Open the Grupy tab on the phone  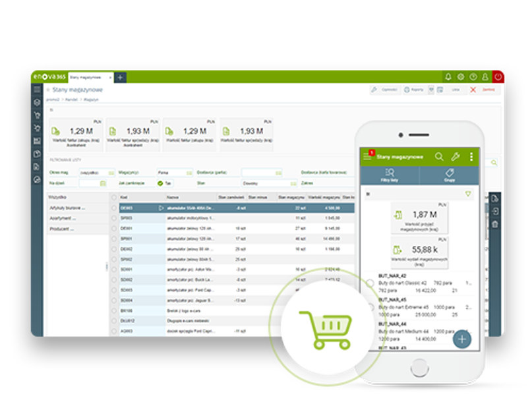(450, 175)
